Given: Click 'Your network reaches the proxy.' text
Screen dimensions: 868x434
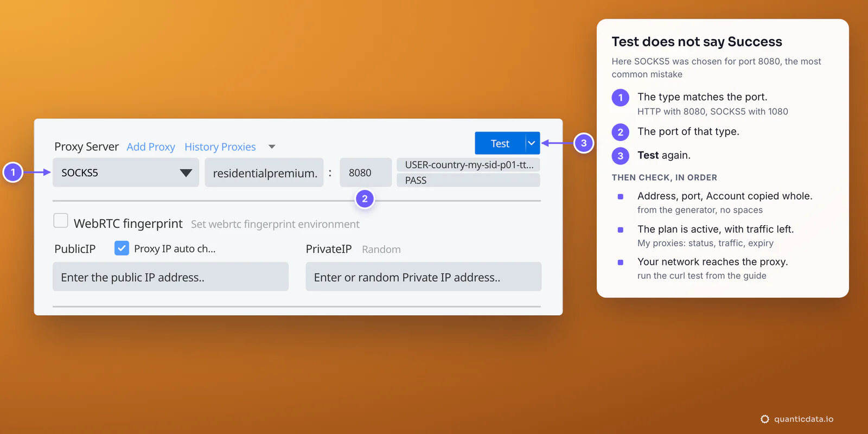Looking at the screenshot, I should coord(712,262).
